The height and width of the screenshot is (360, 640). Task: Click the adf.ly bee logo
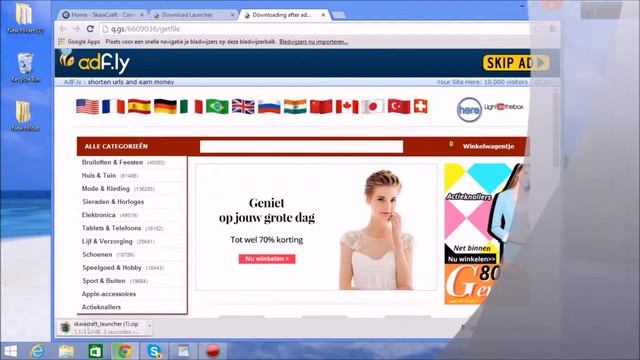(x=94, y=62)
